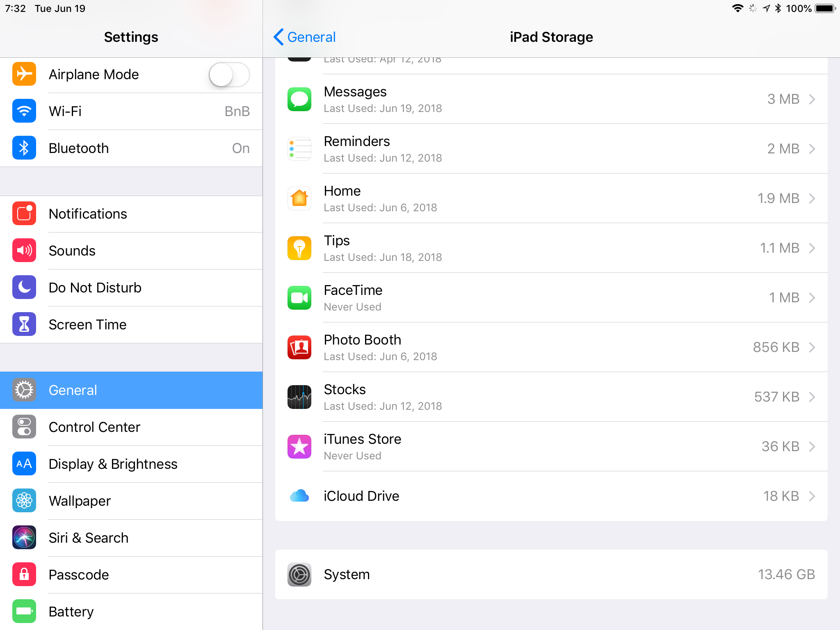Image resolution: width=840 pixels, height=630 pixels.
Task: Tap the Control Center icon
Action: tap(24, 427)
